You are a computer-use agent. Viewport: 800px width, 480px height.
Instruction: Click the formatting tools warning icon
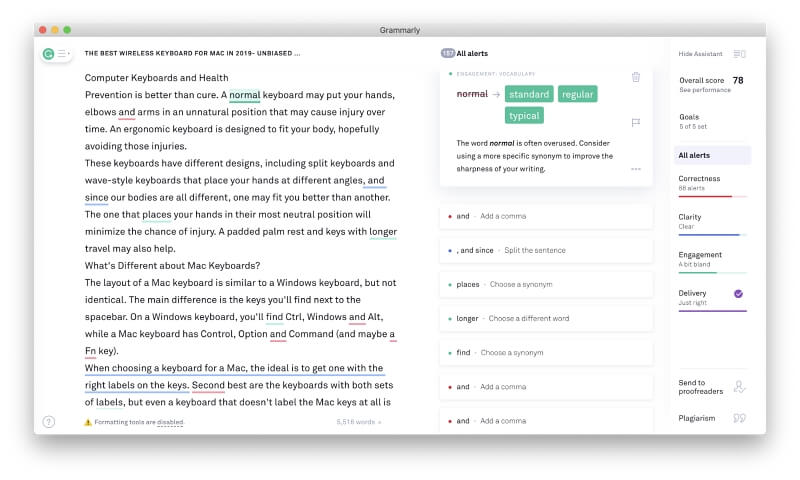coord(88,422)
